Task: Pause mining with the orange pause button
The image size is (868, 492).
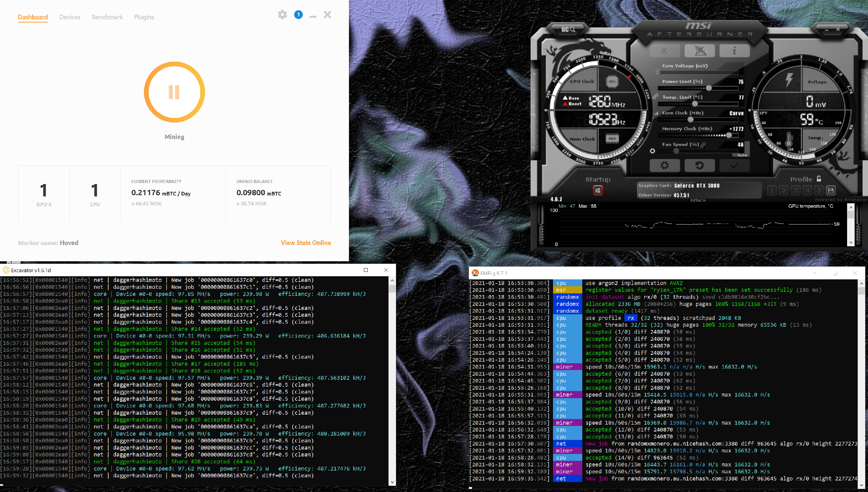Action: pos(174,92)
